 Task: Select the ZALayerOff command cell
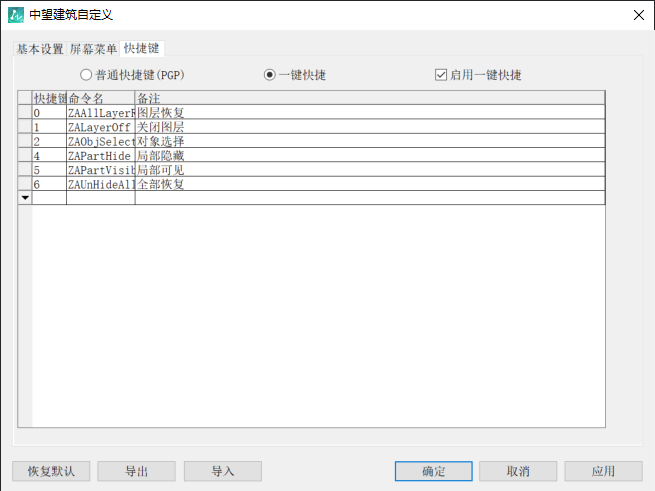pyautogui.click(x=100, y=127)
